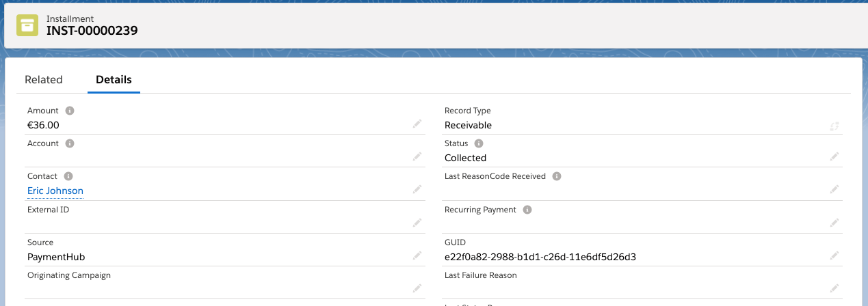Show the Status field info tooltip
868x306 pixels.
[479, 143]
